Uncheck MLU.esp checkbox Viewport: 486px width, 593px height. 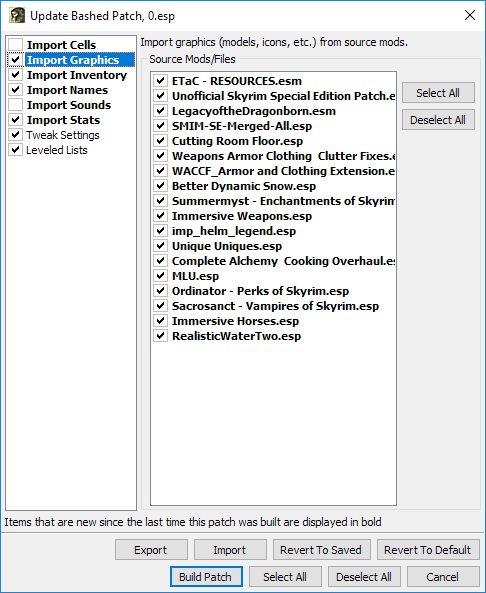point(160,276)
